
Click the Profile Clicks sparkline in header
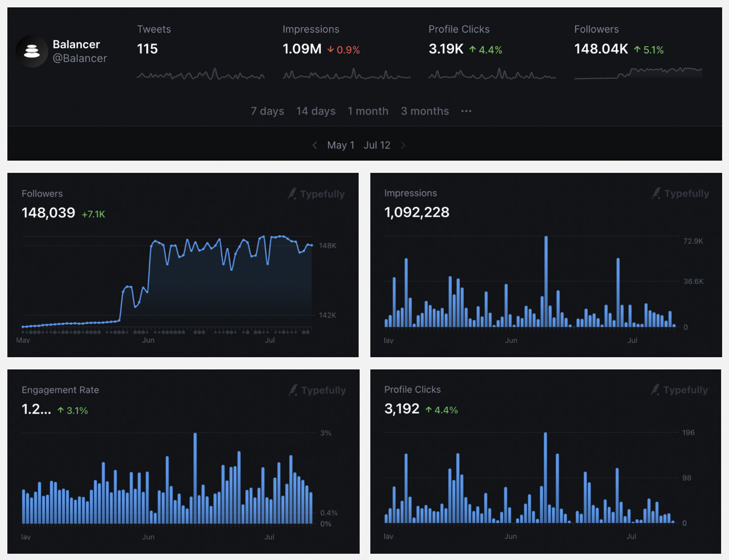click(492, 75)
